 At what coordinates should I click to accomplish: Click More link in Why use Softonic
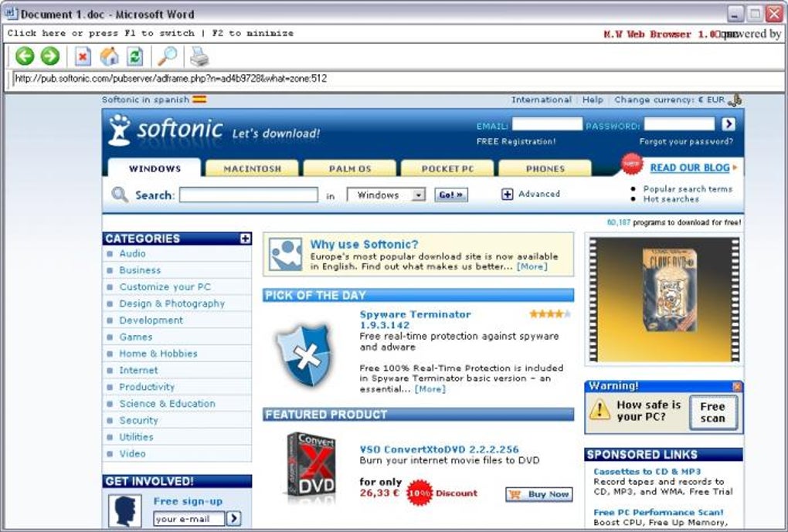[x=532, y=266]
